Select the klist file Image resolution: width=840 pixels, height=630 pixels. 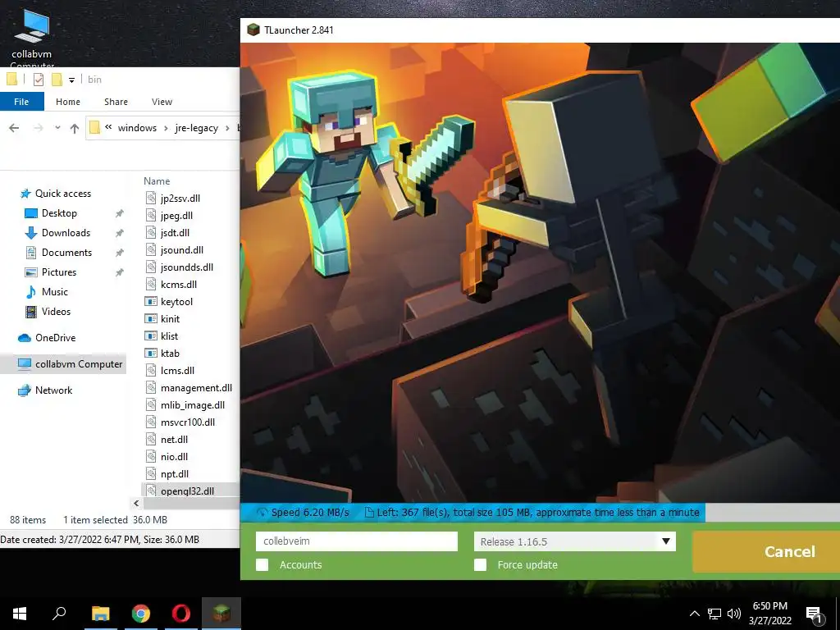[x=169, y=336]
